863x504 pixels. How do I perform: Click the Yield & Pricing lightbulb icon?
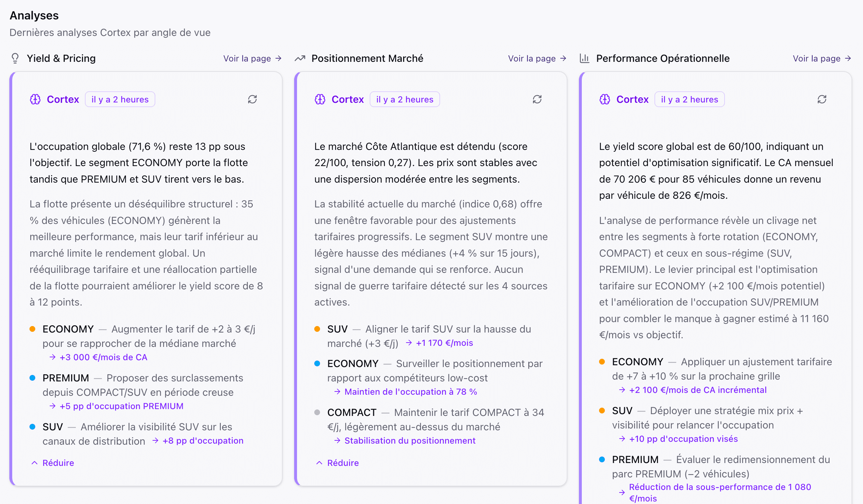15,58
